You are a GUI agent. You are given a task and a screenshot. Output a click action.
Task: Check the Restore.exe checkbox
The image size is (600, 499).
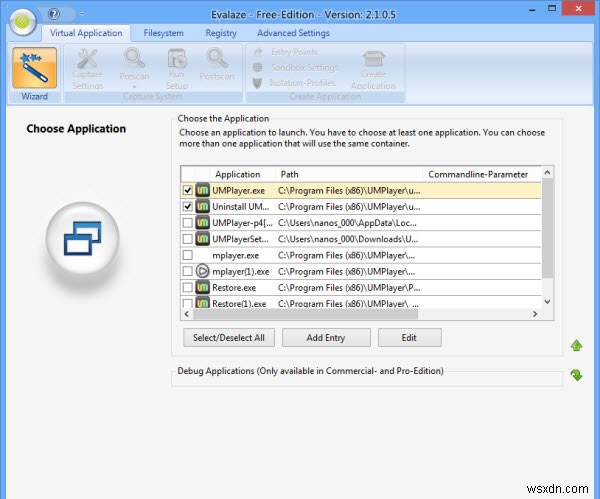tap(188, 287)
